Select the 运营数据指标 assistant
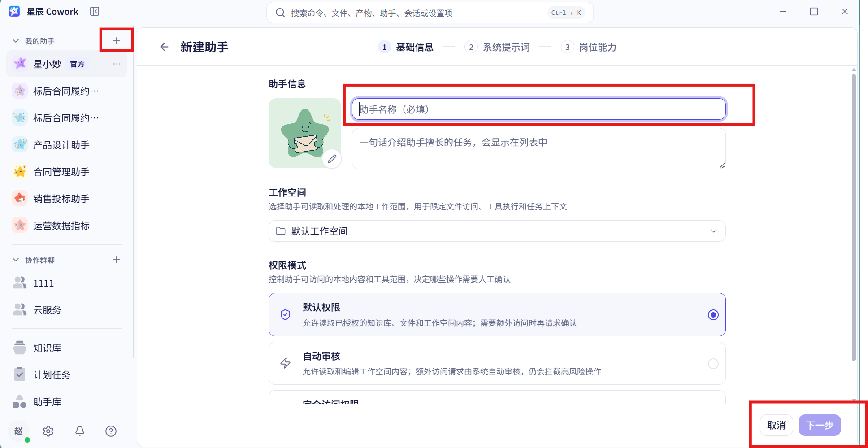Viewport: 868px width, 448px height. (x=67, y=226)
